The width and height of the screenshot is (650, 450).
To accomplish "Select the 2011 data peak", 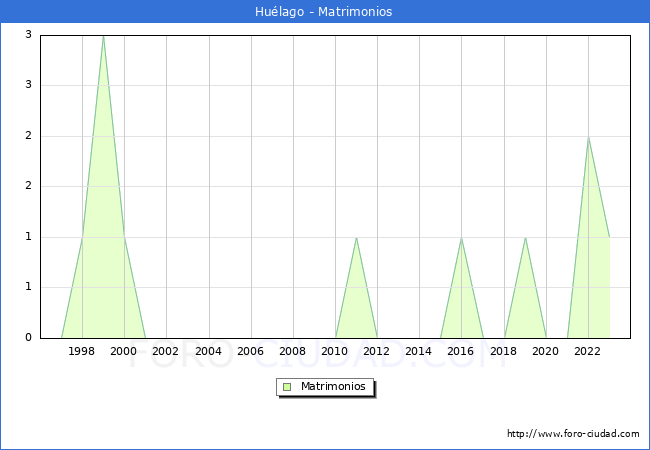I will point(356,237).
